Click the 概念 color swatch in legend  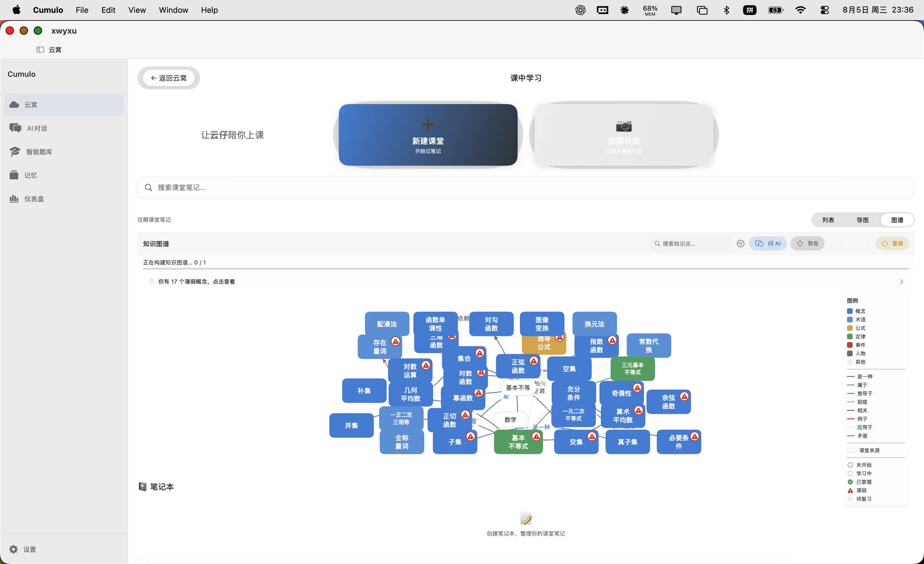[x=850, y=311]
